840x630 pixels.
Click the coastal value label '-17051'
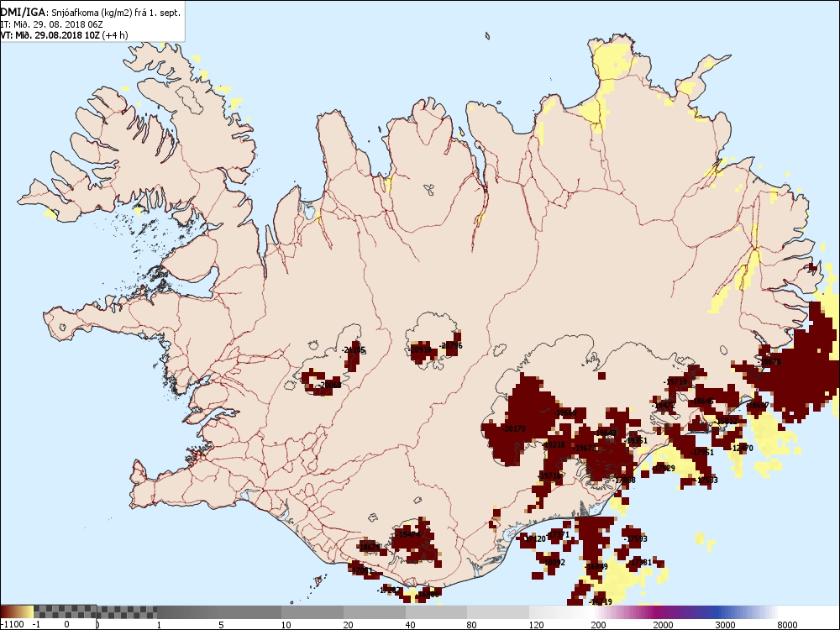click(x=361, y=570)
